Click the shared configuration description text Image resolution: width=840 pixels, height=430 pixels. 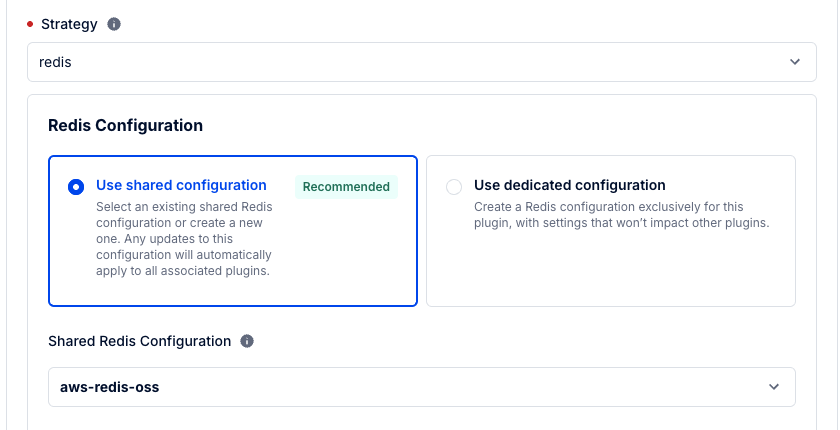pyautogui.click(x=185, y=239)
